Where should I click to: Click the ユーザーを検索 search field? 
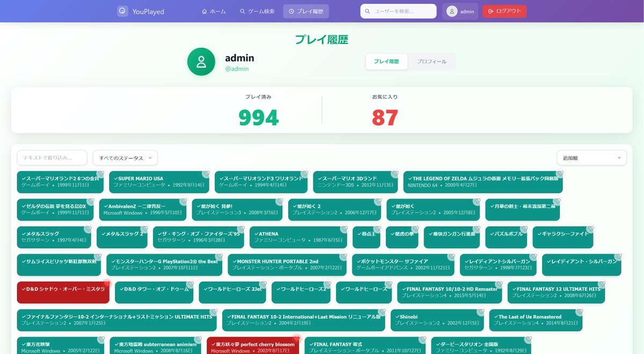click(x=398, y=11)
